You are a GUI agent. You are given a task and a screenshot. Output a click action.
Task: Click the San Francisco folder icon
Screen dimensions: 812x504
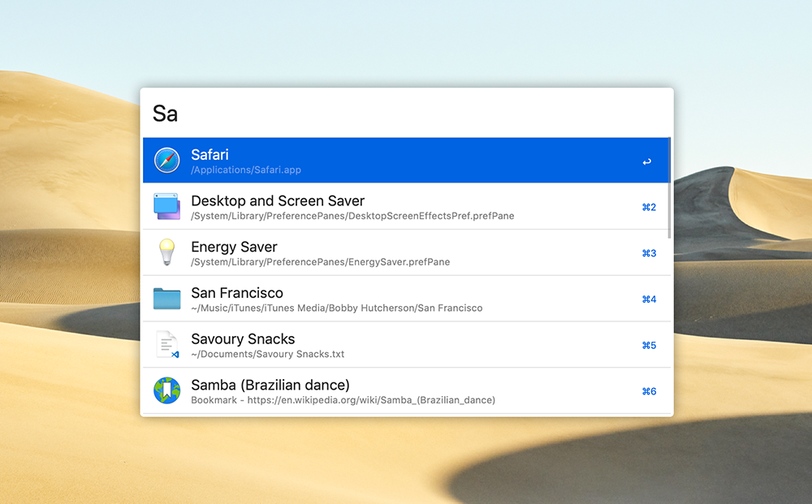pyautogui.click(x=166, y=299)
